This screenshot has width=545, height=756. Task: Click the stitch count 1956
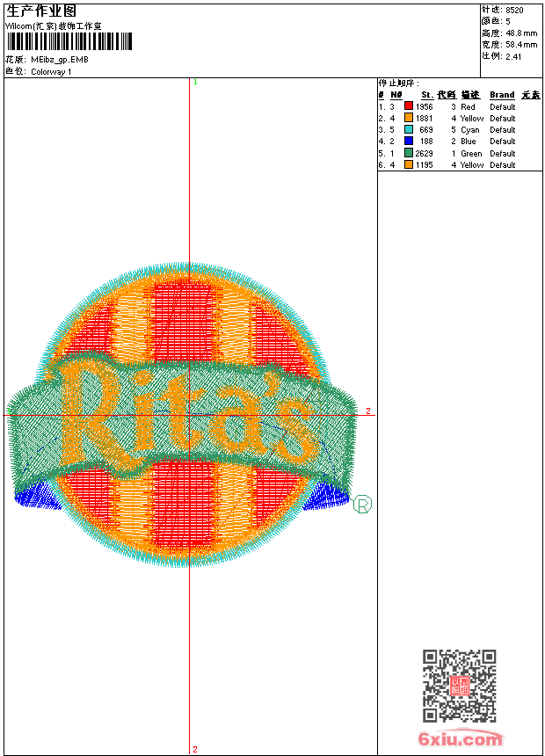click(x=425, y=107)
